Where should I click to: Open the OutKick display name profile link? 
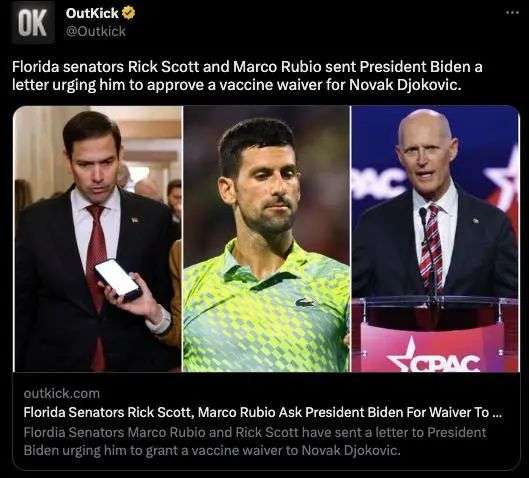92,13
